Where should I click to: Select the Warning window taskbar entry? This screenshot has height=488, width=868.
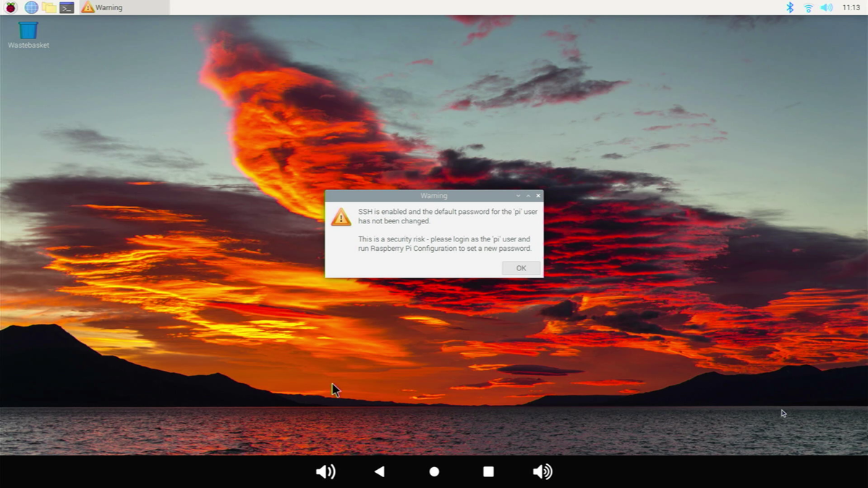coord(124,7)
